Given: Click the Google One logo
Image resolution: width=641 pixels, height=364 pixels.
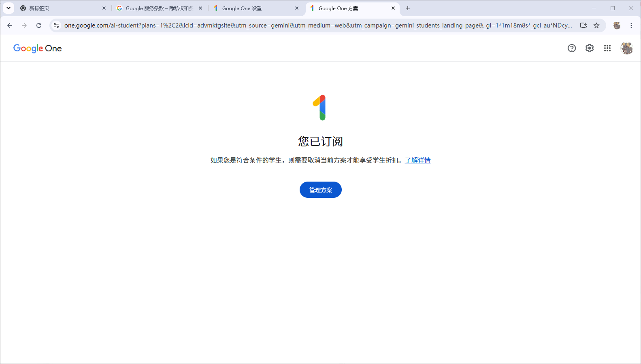Looking at the screenshot, I should click(x=38, y=49).
